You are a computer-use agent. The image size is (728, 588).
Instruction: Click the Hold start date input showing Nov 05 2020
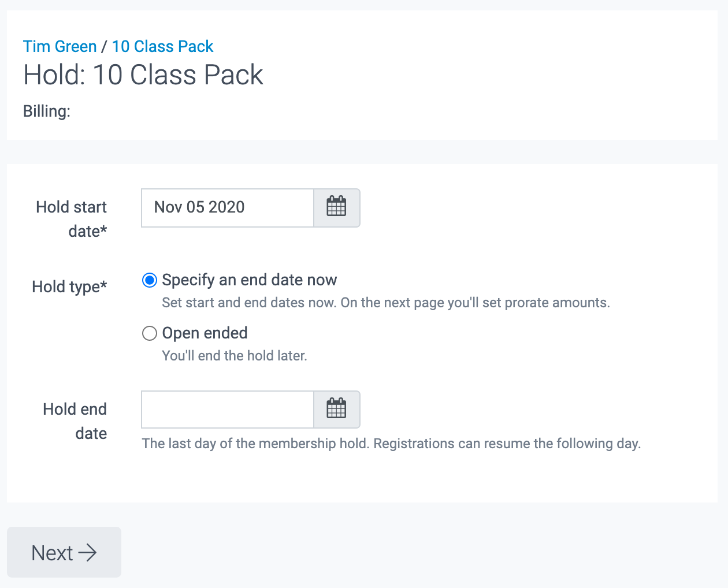click(227, 208)
